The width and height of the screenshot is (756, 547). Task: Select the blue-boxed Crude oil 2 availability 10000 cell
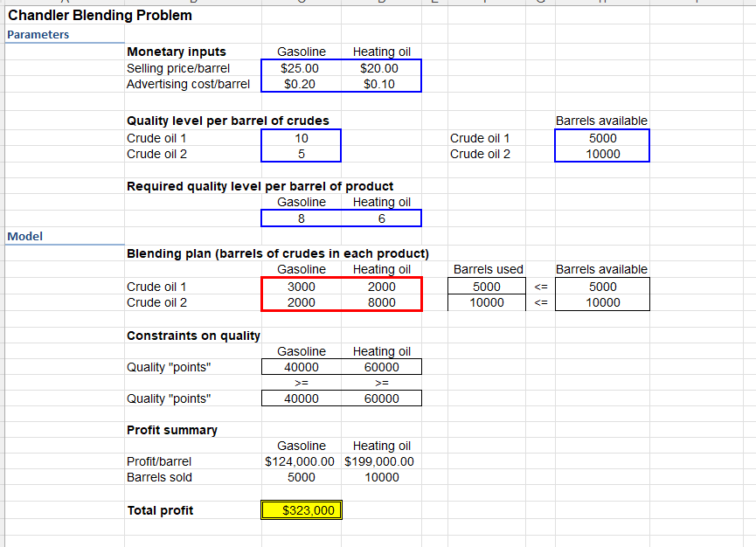pyautogui.click(x=602, y=154)
